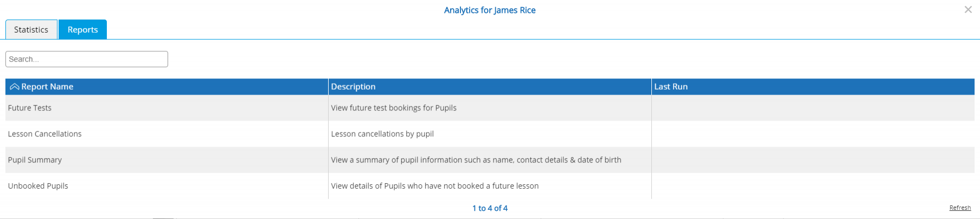Click the Refresh link
This screenshot has height=219, width=980.
point(960,208)
